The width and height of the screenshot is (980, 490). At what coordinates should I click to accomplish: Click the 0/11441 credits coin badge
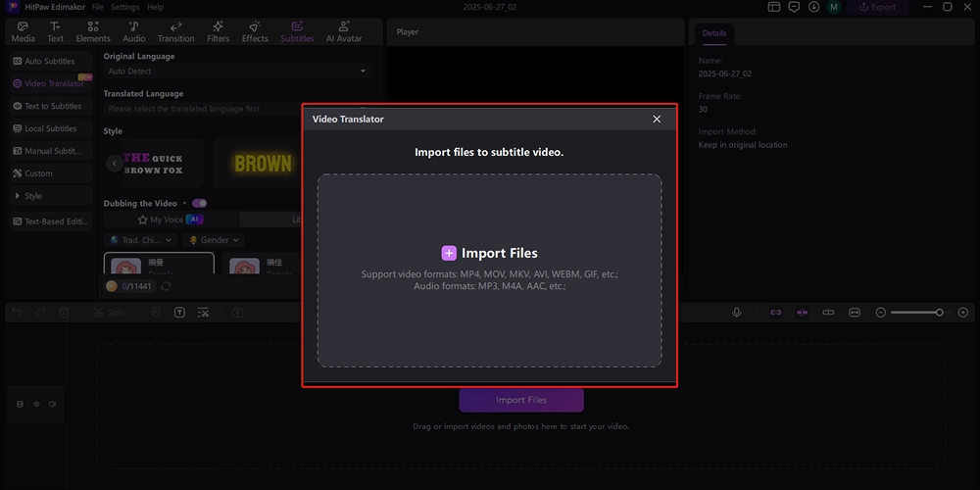(x=129, y=286)
